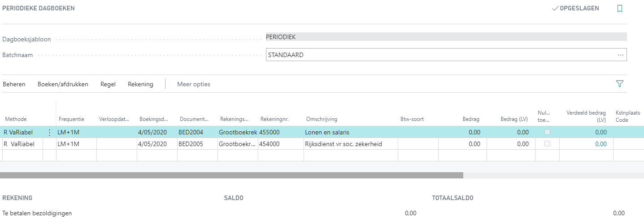Select account number 455000 cell
The height and width of the screenshot is (218, 644).
tap(281, 133)
